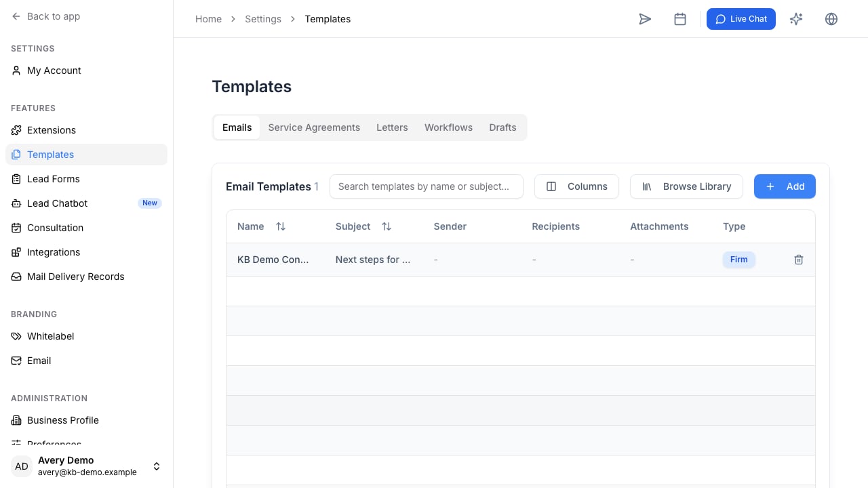Open Lead Forms in the sidebar
868x488 pixels.
pyautogui.click(x=86, y=179)
